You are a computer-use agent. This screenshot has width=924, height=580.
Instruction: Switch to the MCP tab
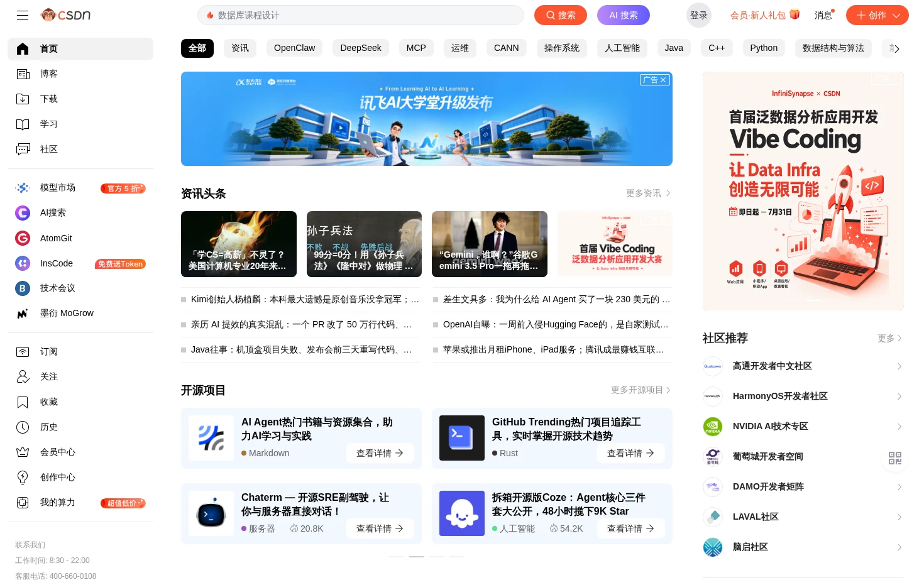(416, 48)
